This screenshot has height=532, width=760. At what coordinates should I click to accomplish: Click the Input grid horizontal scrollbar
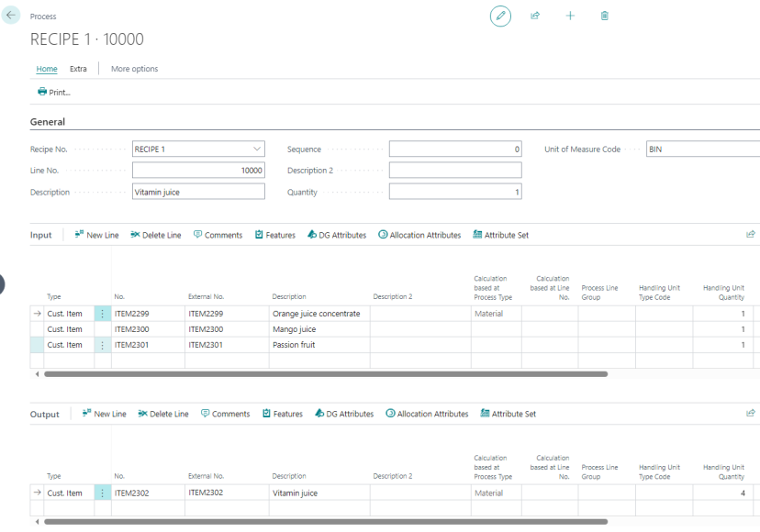point(326,374)
